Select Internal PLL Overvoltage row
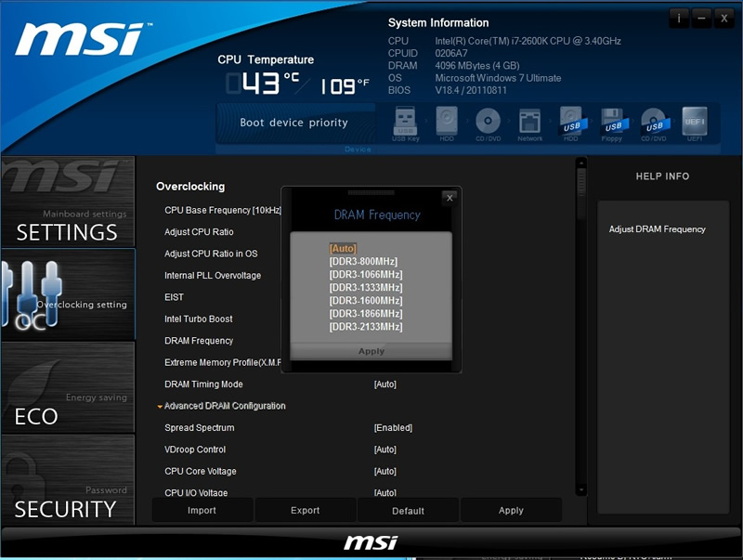Viewport: 743px width, 560px height. [x=213, y=275]
